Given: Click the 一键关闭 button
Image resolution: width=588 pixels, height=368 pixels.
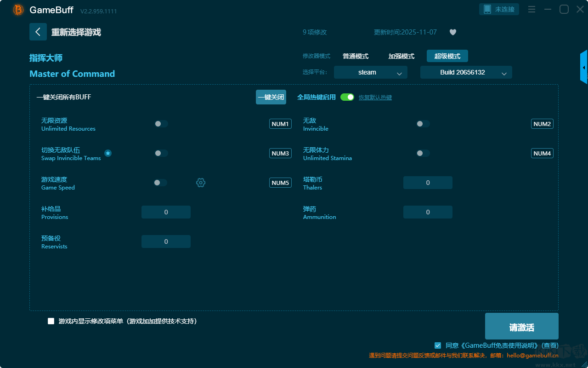Looking at the screenshot, I should click(x=271, y=97).
